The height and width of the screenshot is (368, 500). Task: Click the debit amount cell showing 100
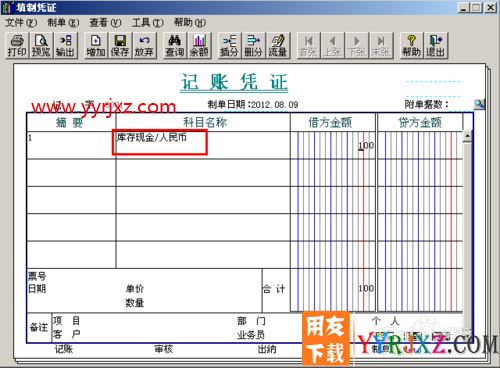[333, 145]
